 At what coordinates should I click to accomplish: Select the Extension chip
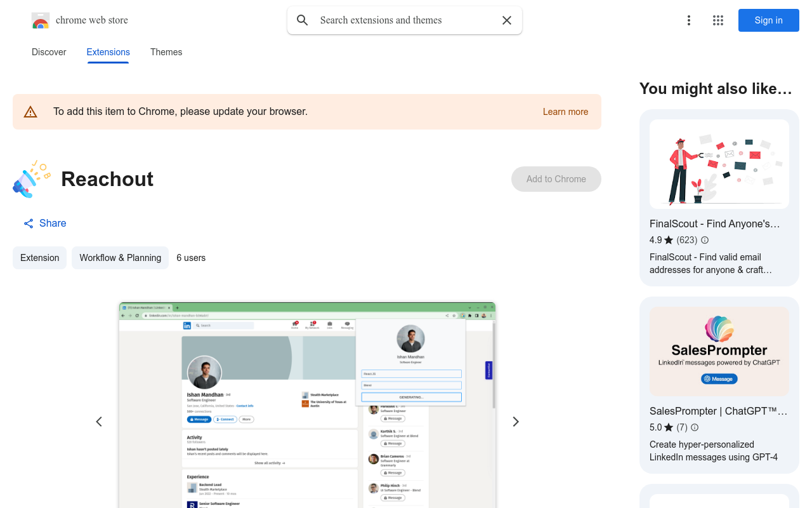pyautogui.click(x=39, y=258)
